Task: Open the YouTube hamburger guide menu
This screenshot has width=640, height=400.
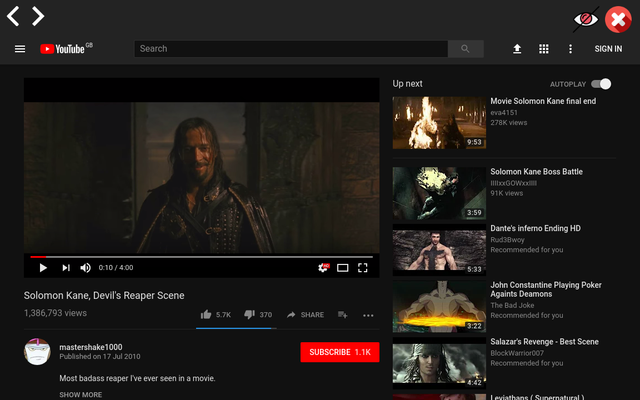Action: (x=20, y=49)
